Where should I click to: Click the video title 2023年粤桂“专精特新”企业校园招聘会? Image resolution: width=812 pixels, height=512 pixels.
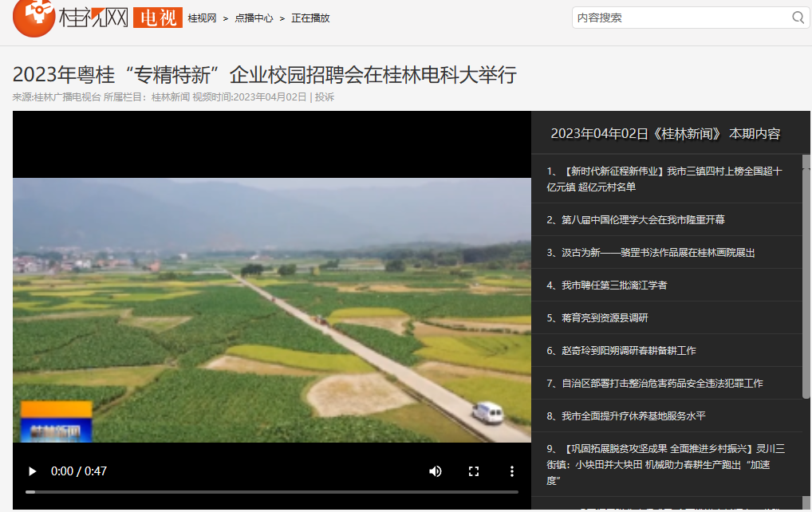click(x=265, y=74)
